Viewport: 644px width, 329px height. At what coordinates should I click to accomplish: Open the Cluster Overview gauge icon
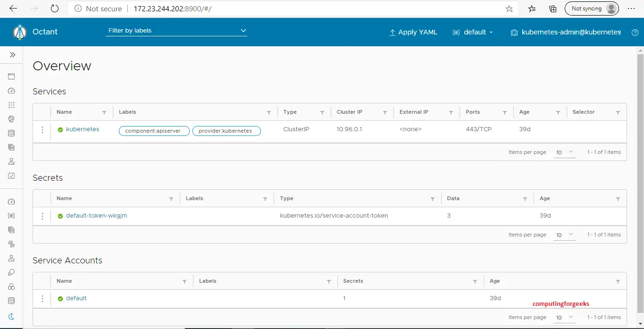point(11,202)
